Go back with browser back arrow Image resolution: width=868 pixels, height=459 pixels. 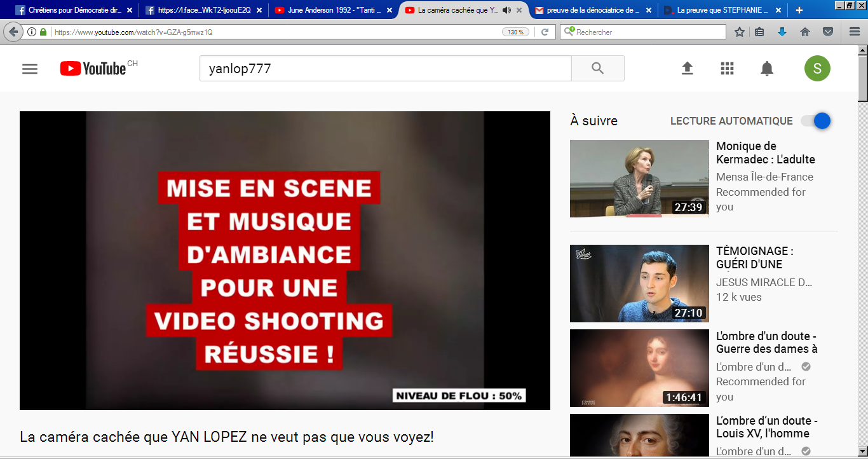(13, 32)
